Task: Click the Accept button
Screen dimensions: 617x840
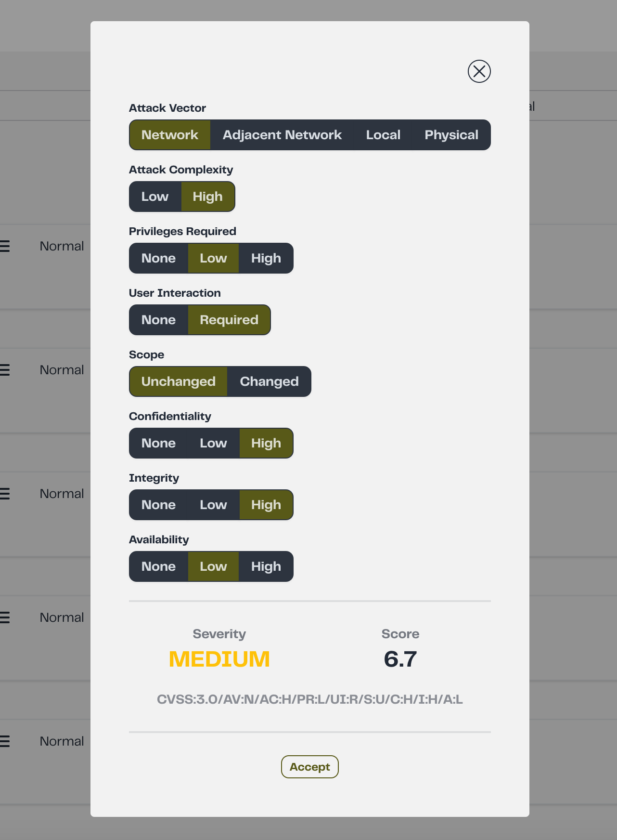Action: pyautogui.click(x=310, y=767)
